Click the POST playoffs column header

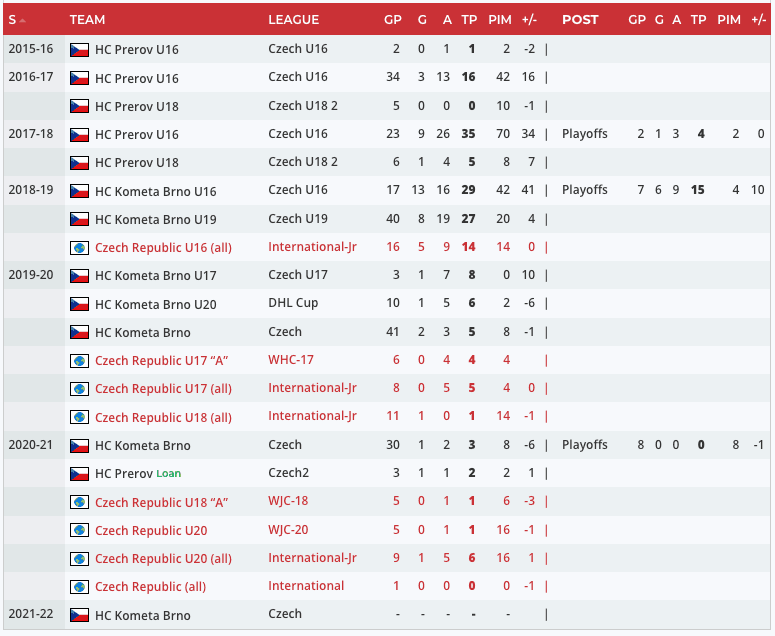(580, 20)
